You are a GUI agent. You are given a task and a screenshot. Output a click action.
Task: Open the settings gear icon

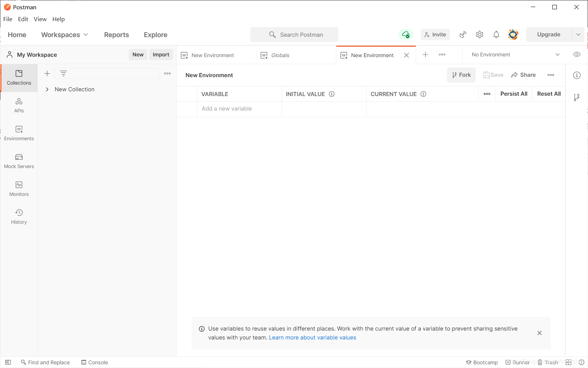coord(480,34)
